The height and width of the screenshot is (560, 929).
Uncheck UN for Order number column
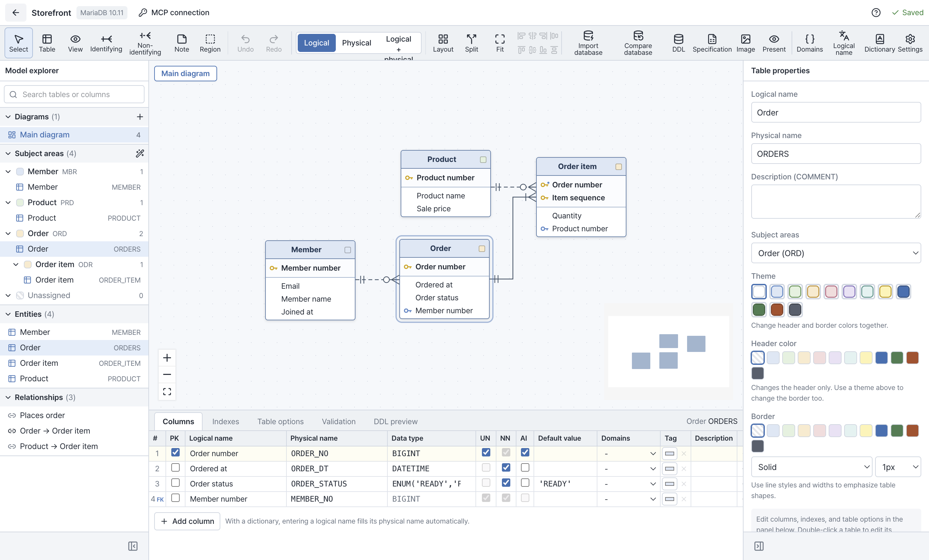(x=486, y=452)
